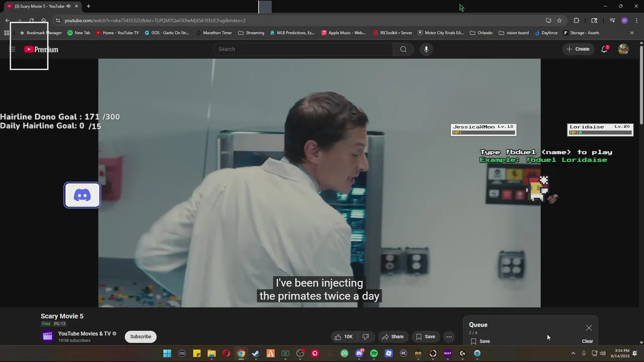Image resolution: width=644 pixels, height=362 pixels.
Task: Open Opera browser from the taskbar
Action: point(226,353)
